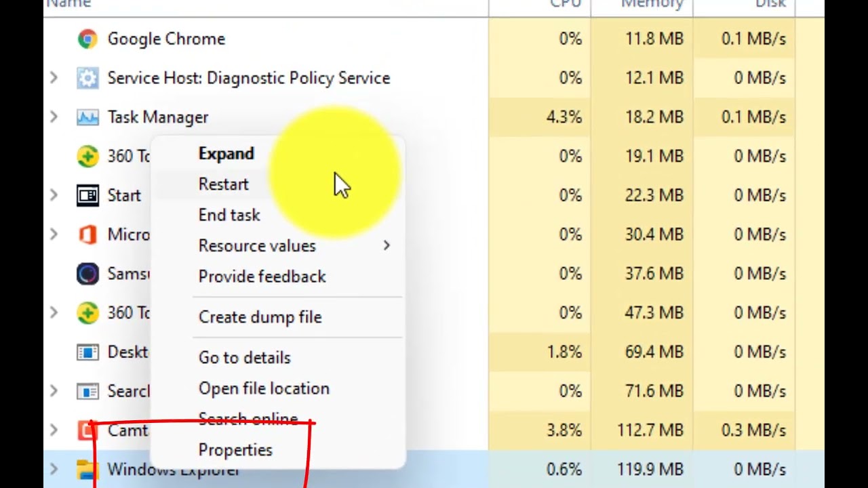This screenshot has height=488, width=868.
Task: Click the Microsoft Office orange icon
Action: [x=87, y=235]
